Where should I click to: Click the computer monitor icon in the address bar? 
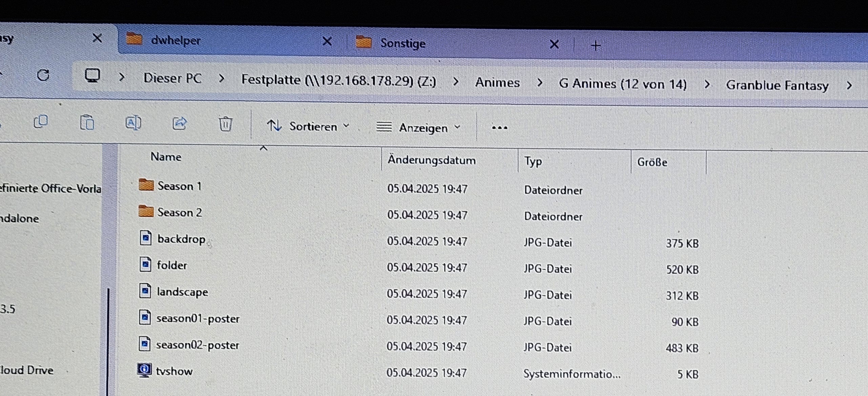[x=92, y=76]
